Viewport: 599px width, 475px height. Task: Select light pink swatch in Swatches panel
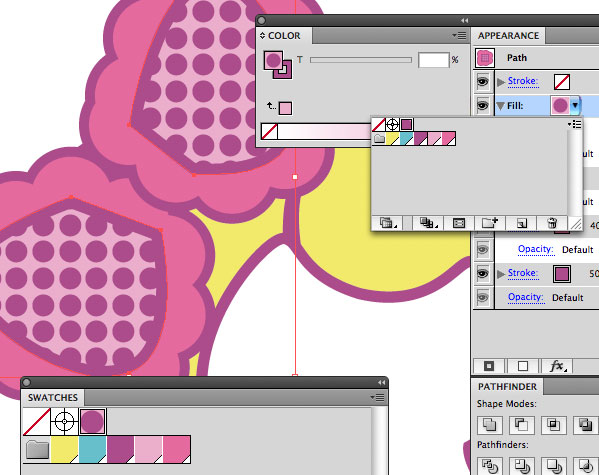pyautogui.click(x=149, y=449)
